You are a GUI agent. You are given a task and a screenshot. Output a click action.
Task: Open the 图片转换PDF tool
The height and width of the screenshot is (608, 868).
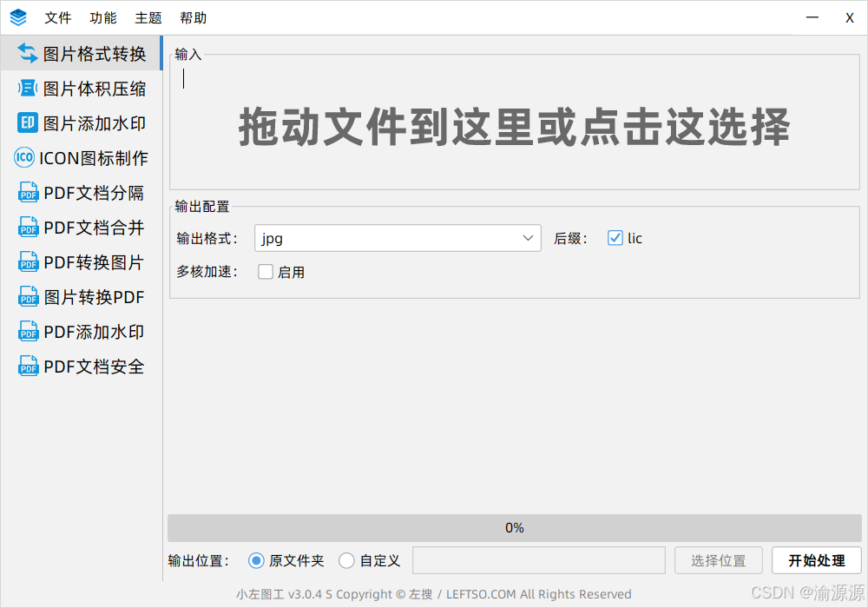click(x=81, y=296)
